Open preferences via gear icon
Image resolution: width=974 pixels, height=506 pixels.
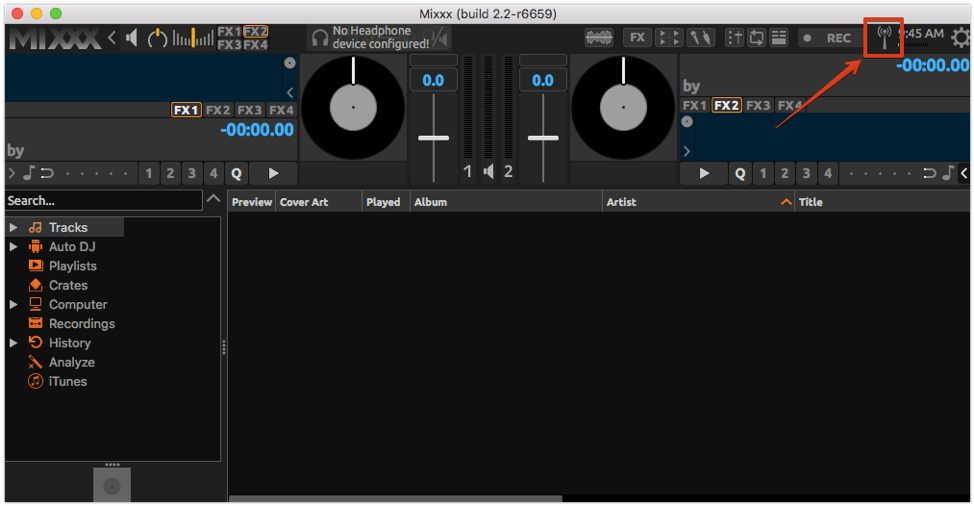961,38
